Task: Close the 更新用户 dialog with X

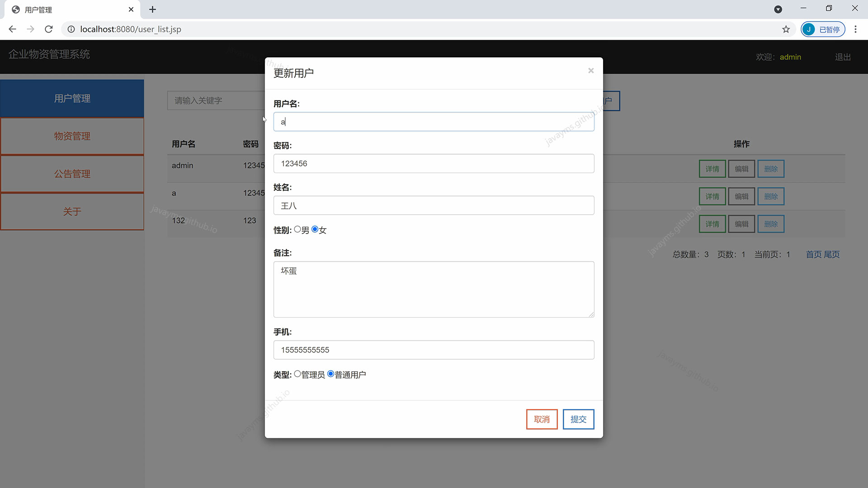Action: point(590,70)
